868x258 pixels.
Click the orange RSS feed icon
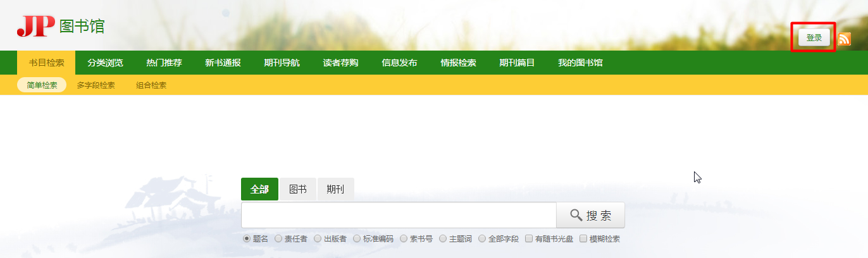pyautogui.click(x=845, y=39)
